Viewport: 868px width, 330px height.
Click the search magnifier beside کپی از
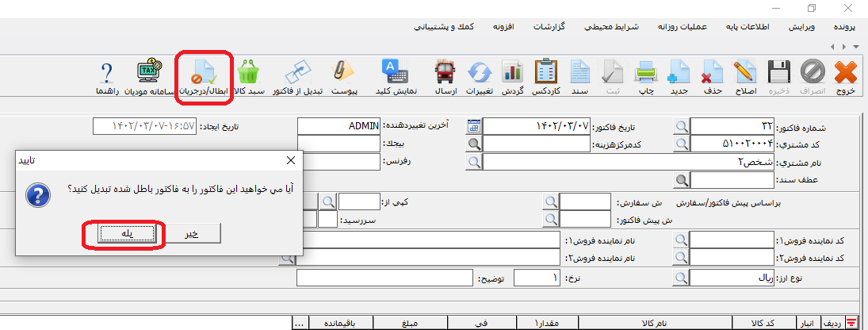329,202
